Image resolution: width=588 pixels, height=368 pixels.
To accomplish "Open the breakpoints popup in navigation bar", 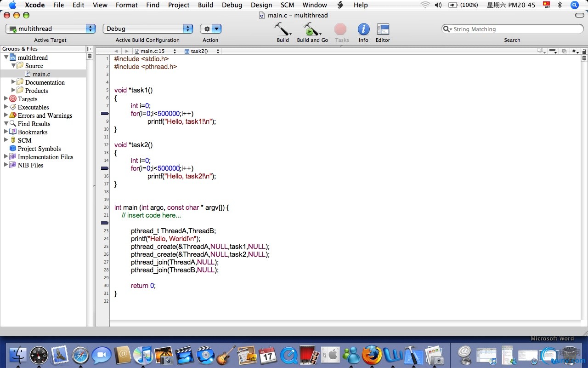I will click(x=554, y=51).
